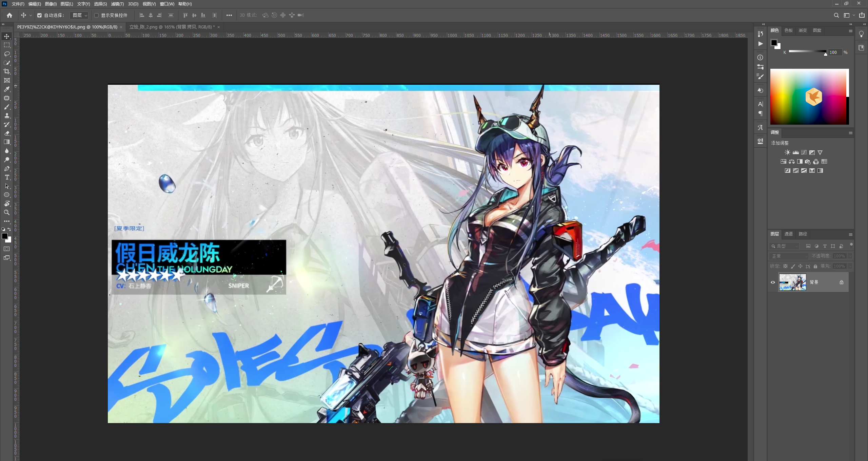Viewport: 868px width, 461px height.
Task: Switch to the 通道 tab
Action: (789, 234)
